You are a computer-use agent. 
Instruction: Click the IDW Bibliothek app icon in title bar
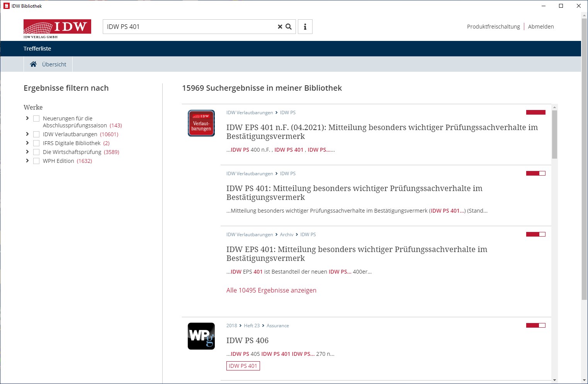coord(7,6)
